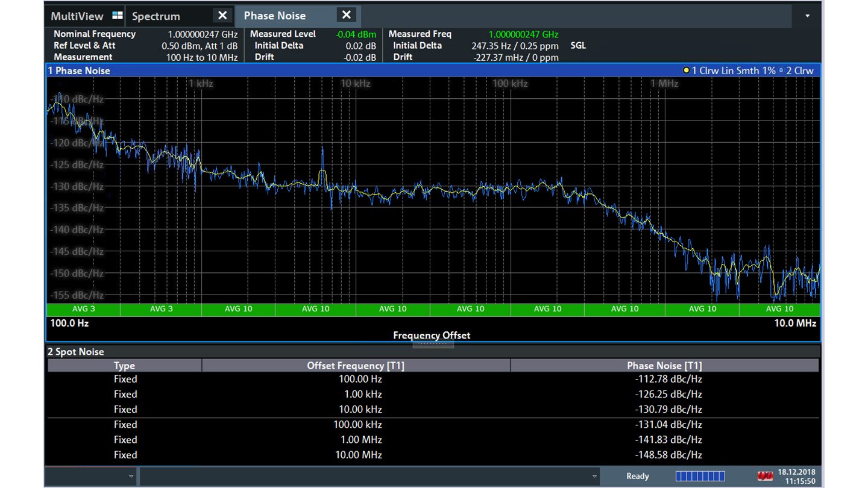Click the last AVG 10 segment bar

click(779, 308)
